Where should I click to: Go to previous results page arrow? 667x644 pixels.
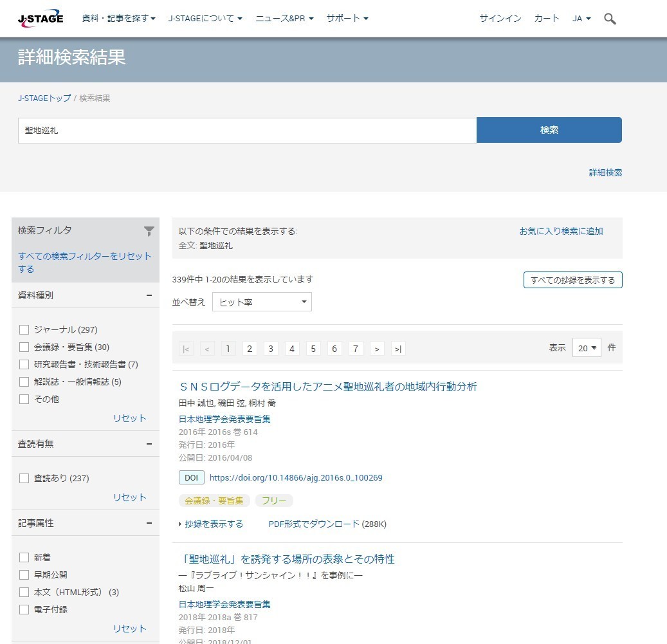click(x=207, y=349)
